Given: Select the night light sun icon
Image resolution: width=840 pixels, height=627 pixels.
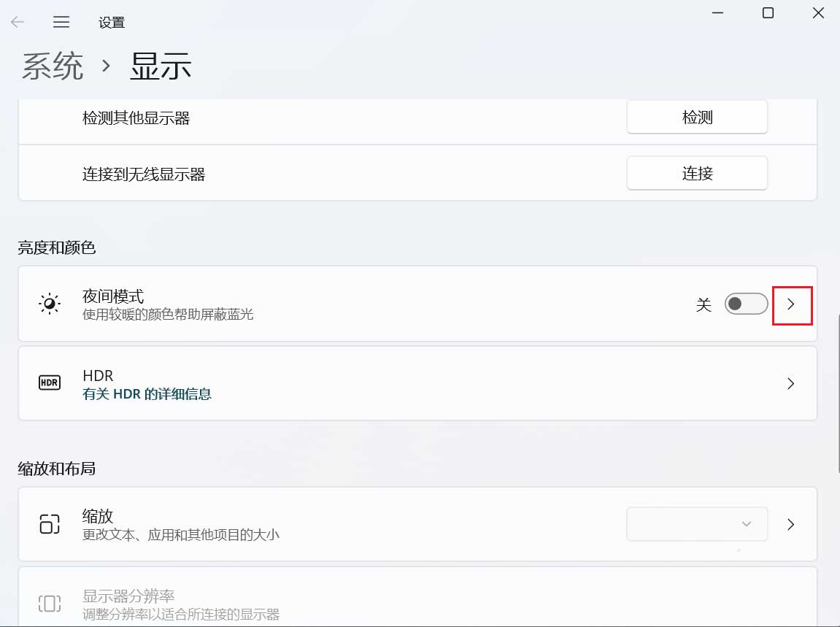Looking at the screenshot, I should pos(49,304).
